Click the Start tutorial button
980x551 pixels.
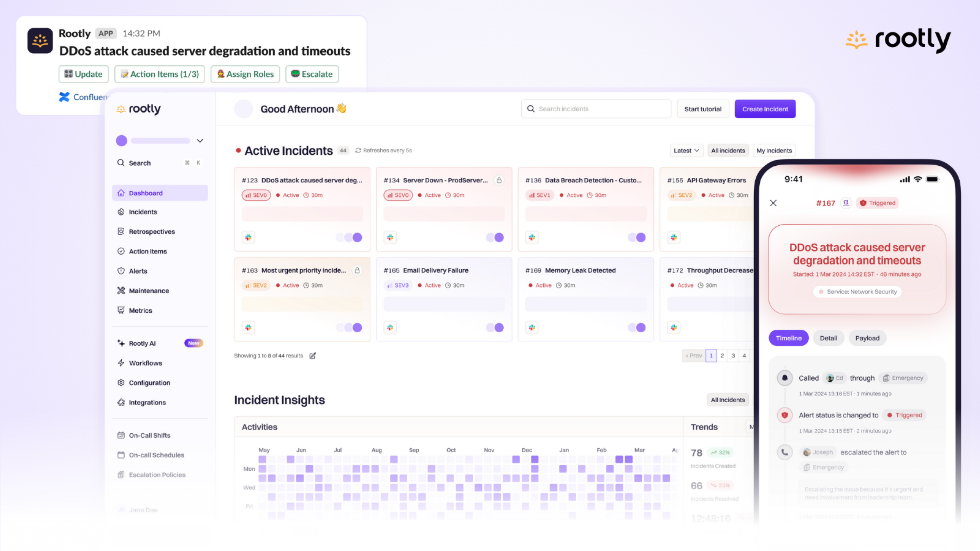703,108
